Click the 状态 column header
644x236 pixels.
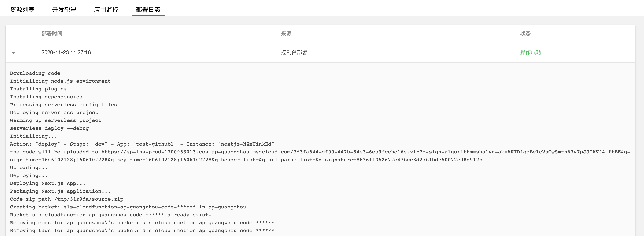525,33
